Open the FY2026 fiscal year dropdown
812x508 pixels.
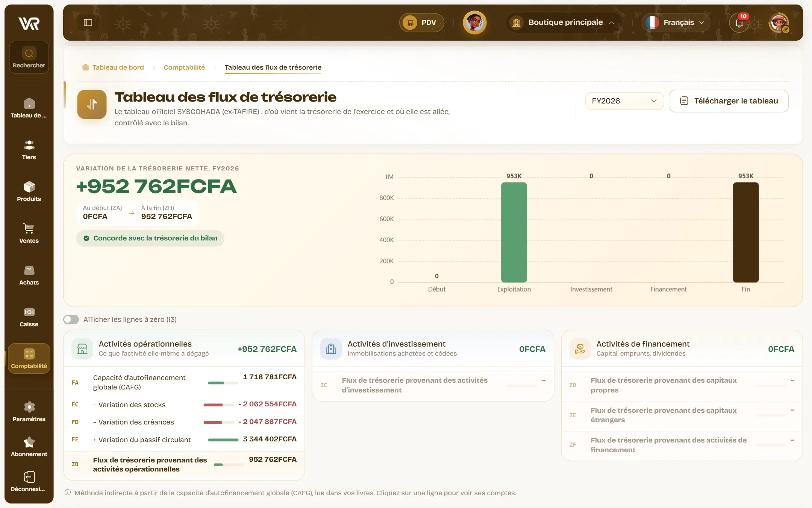(624, 101)
